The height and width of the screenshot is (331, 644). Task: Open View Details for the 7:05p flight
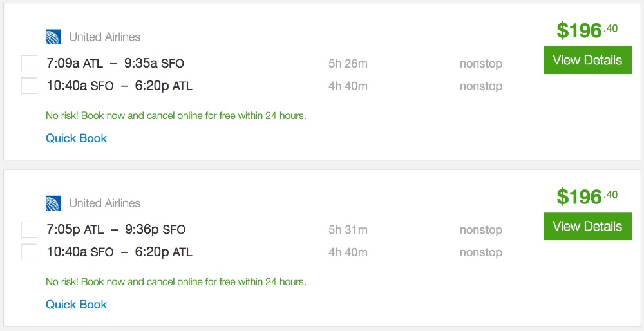point(587,227)
